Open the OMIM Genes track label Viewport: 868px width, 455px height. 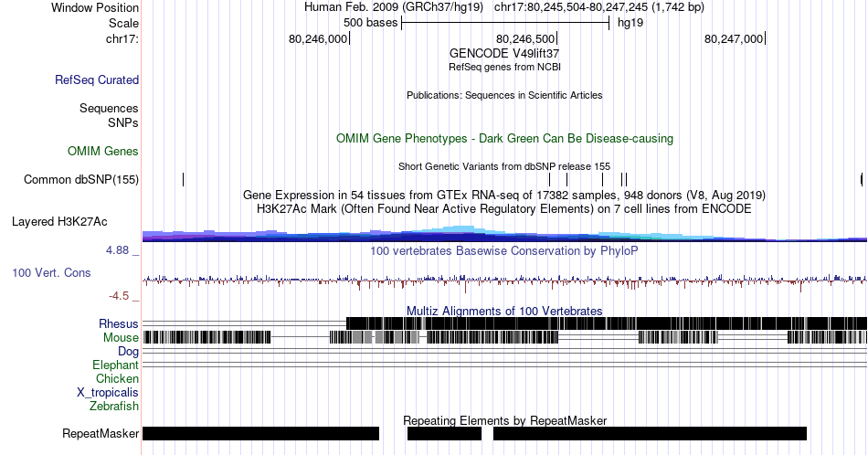103,151
